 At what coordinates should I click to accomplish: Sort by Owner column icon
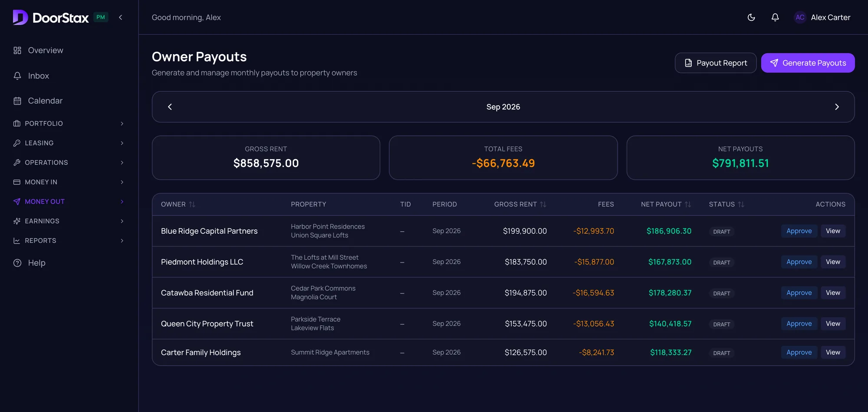[x=192, y=204]
